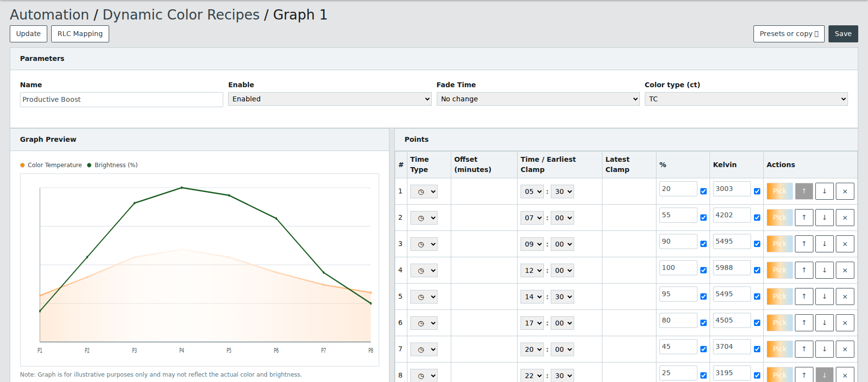Image resolution: width=868 pixels, height=382 pixels.
Task: Toggle Kelvin checkbox for point 7
Action: click(x=757, y=349)
